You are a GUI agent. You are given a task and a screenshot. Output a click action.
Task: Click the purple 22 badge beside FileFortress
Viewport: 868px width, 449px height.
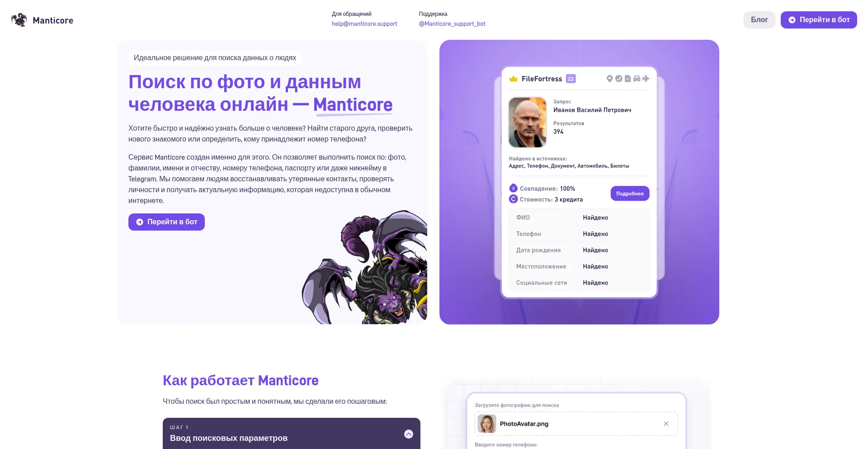[571, 79]
